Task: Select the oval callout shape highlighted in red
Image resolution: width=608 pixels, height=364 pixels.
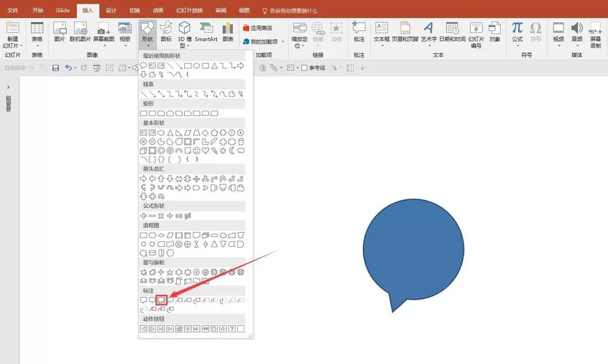Action: 161,300
